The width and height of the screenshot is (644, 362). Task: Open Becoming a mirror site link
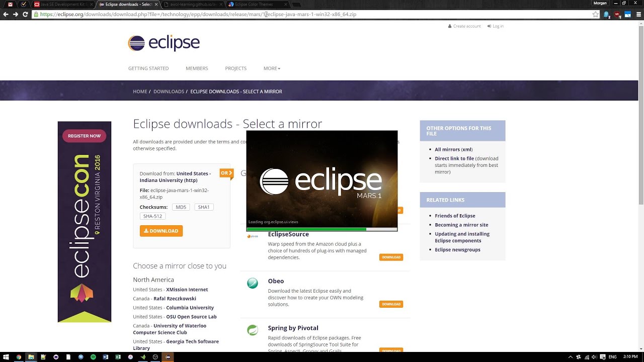point(461,225)
